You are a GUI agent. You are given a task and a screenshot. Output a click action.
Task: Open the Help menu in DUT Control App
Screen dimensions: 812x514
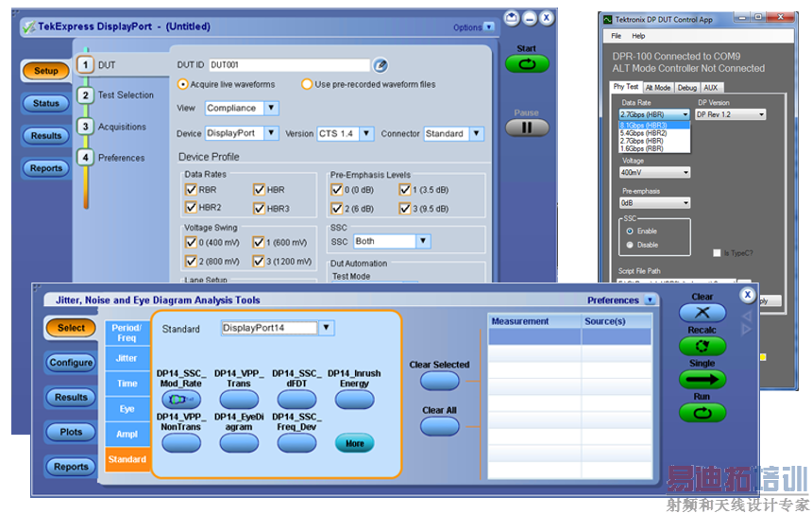[x=638, y=36]
